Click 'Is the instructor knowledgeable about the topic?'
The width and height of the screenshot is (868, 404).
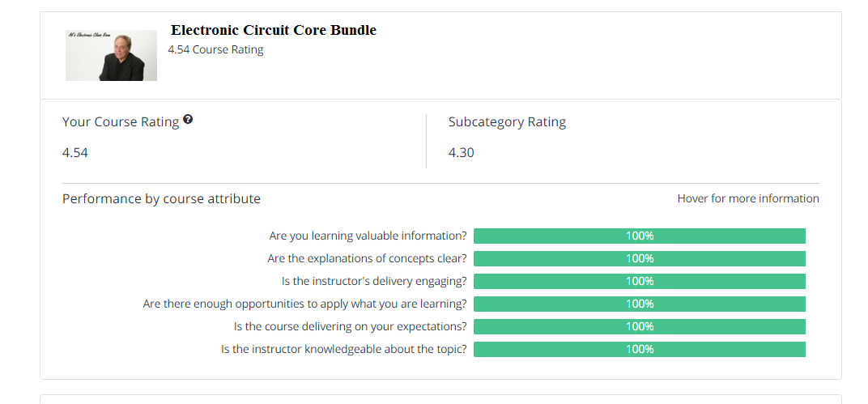pos(343,349)
